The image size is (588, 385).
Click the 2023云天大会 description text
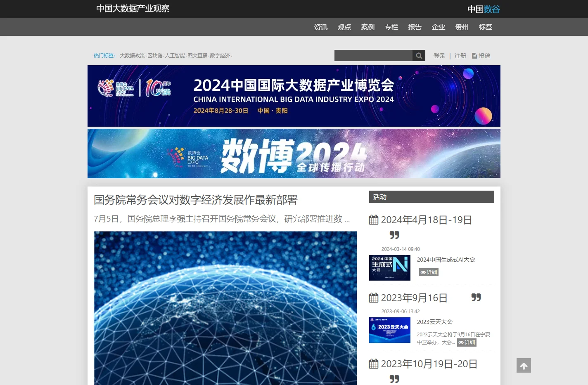point(453,338)
